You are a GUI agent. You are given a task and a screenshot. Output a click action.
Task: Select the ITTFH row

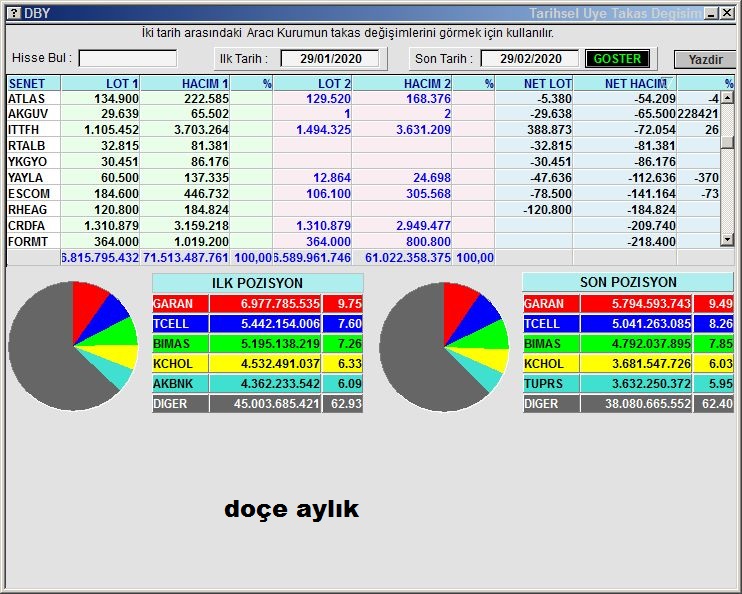[x=363, y=130]
